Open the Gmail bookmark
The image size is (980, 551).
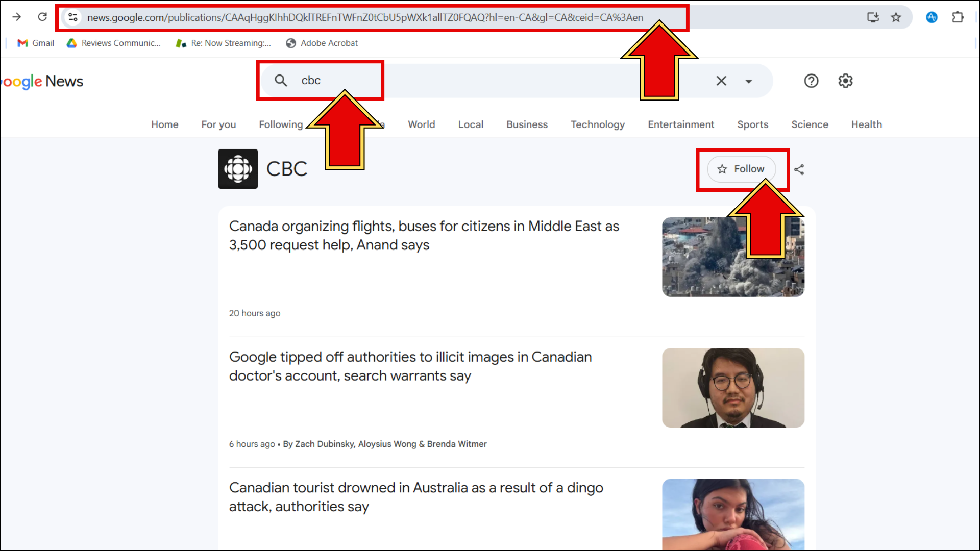35,43
